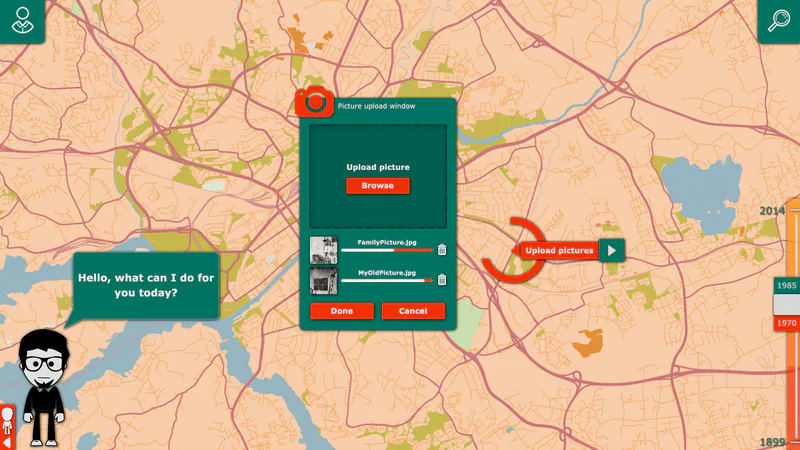800x450 pixels.
Task: Click the 1899 timeline year label
Action: pos(772,442)
